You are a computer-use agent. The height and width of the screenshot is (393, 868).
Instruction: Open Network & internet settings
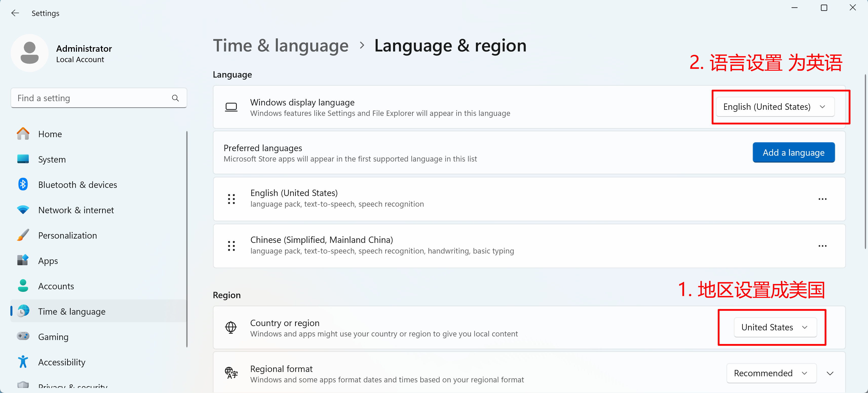[x=98, y=210]
